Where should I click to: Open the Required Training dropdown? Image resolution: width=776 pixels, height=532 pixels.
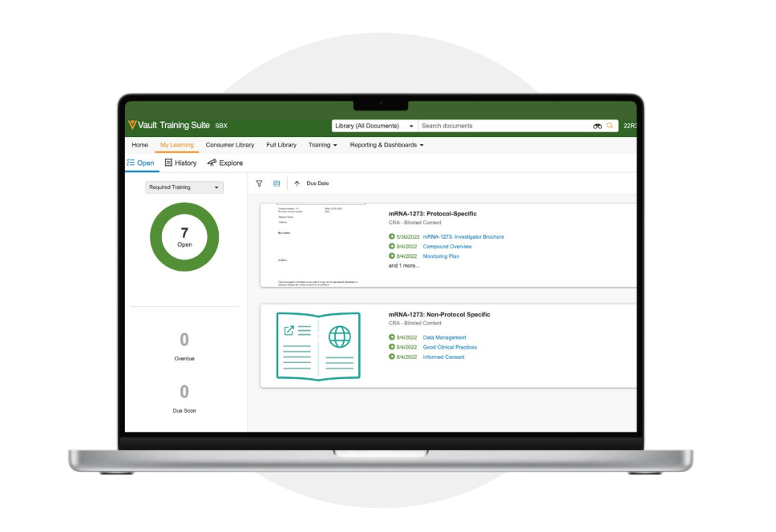(184, 187)
